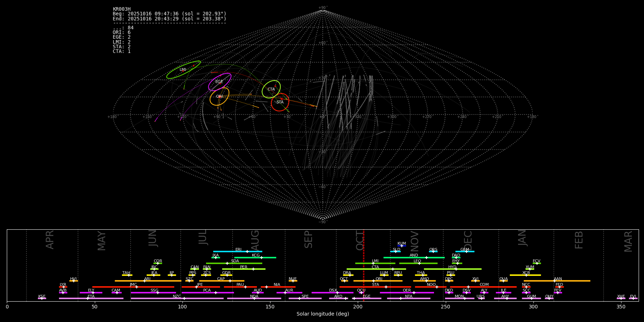Click the NOO shower label in timeline
The image size is (644, 322).
tap(431, 285)
